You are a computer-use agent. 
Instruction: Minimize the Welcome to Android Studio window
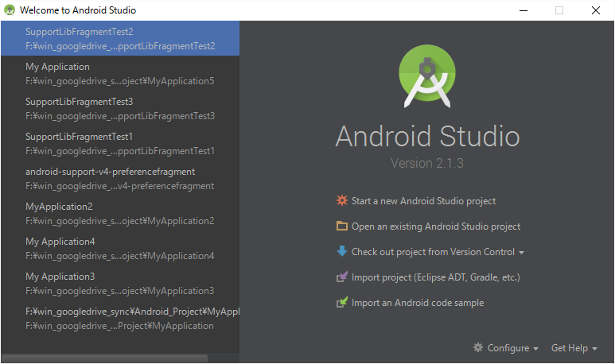click(x=523, y=10)
